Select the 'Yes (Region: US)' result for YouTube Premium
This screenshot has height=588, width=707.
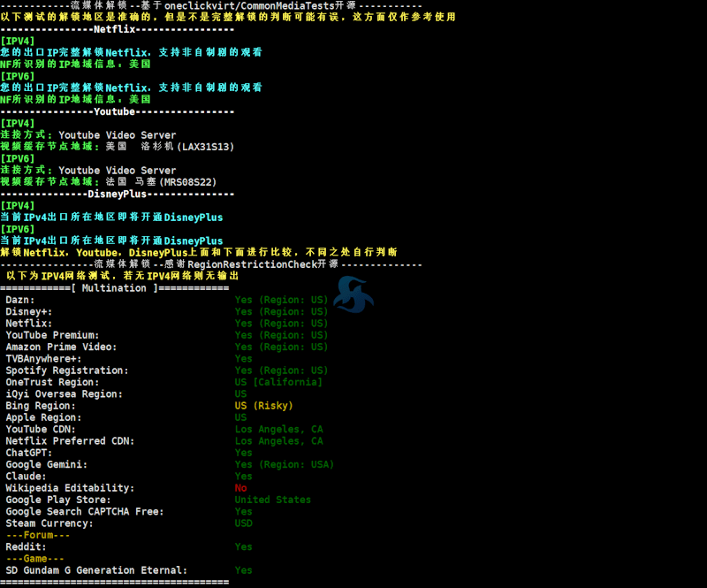pyautogui.click(x=281, y=335)
